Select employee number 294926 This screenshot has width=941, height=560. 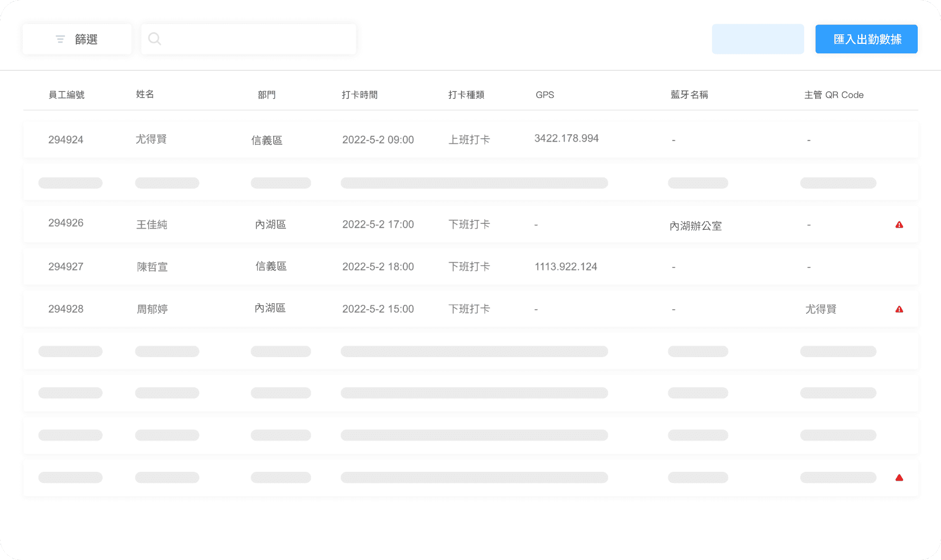[66, 223]
